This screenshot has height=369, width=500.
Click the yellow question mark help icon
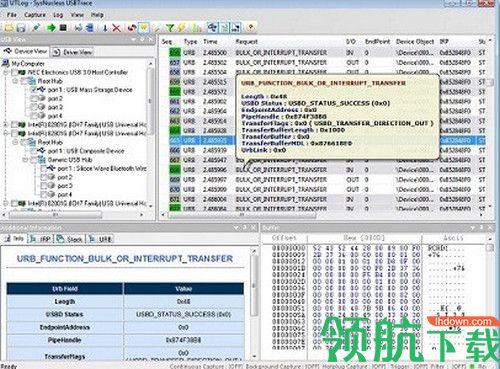pyautogui.click(x=251, y=27)
